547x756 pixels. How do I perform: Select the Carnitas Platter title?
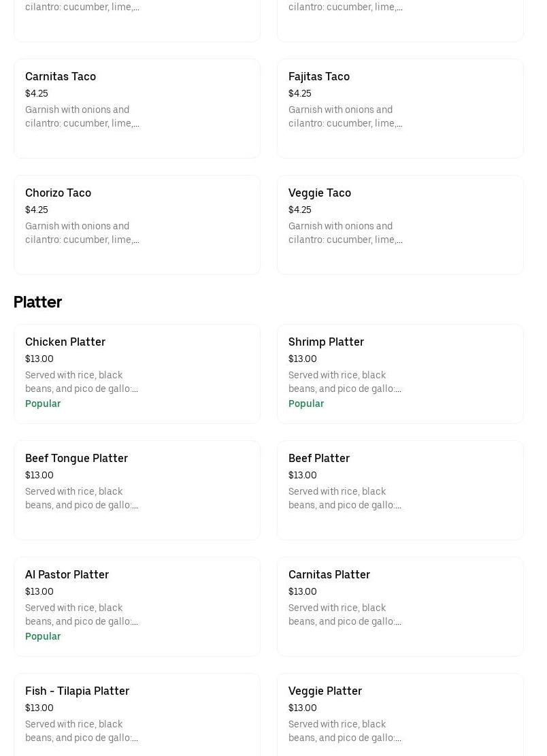click(329, 575)
